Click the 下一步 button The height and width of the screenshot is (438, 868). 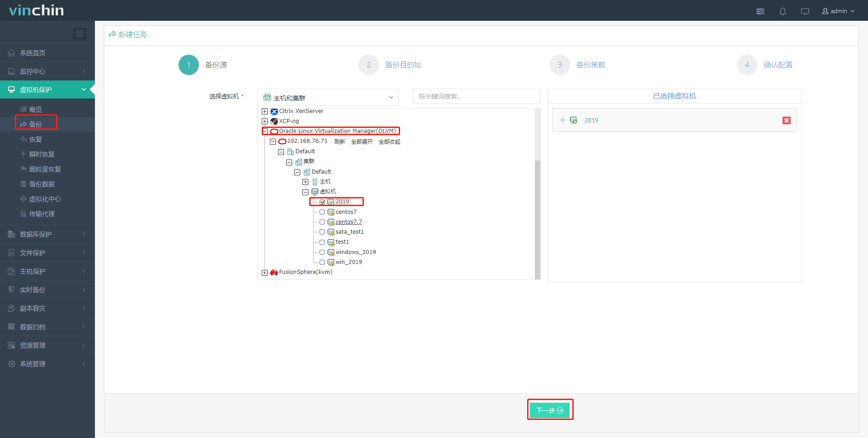pos(550,410)
